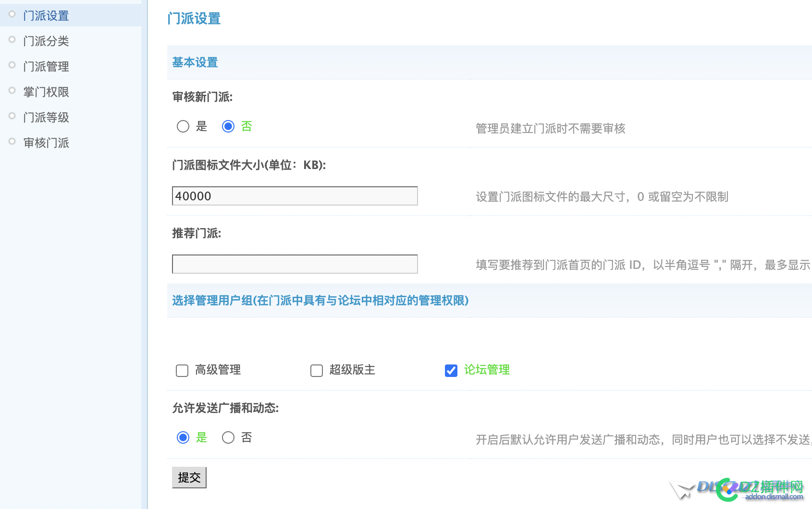Click the 审核新门派 label
812x509 pixels.
point(202,97)
